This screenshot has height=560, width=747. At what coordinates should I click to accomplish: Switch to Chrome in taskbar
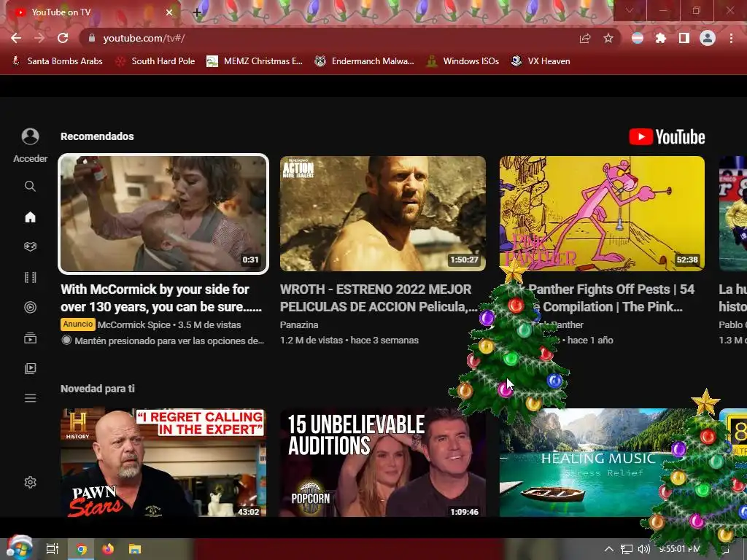click(82, 549)
